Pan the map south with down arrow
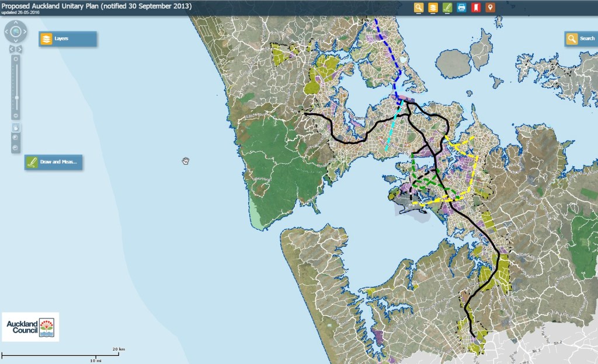Image resolution: width=598 pixels, height=364 pixels. 16,40
